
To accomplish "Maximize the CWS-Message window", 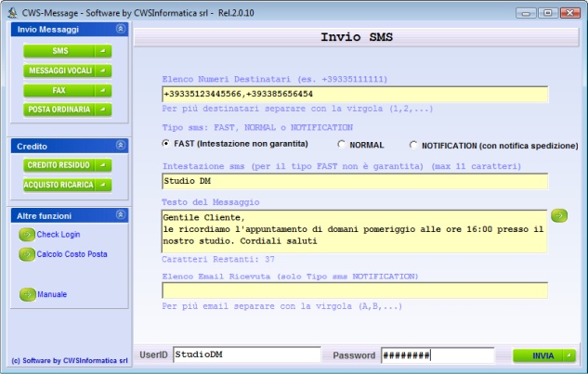I will (548, 13).
